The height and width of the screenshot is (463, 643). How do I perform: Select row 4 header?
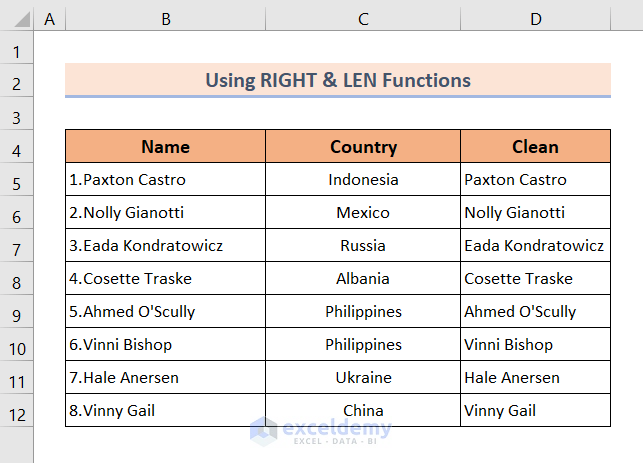(17, 148)
